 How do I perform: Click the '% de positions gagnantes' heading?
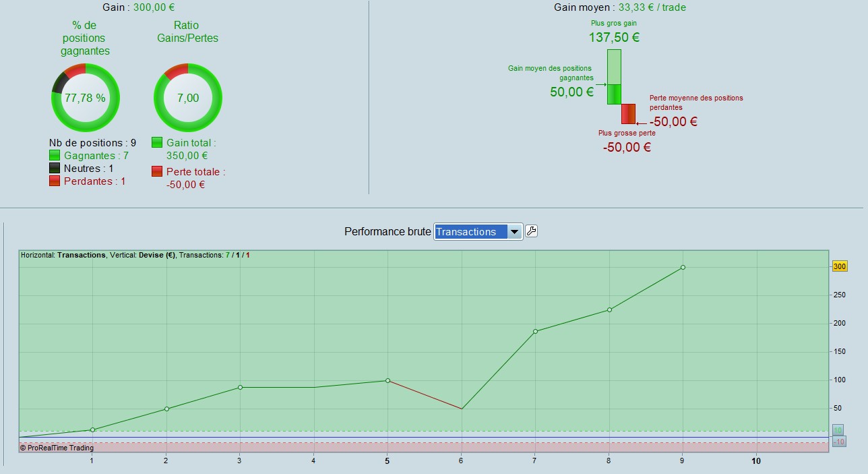tap(86, 38)
